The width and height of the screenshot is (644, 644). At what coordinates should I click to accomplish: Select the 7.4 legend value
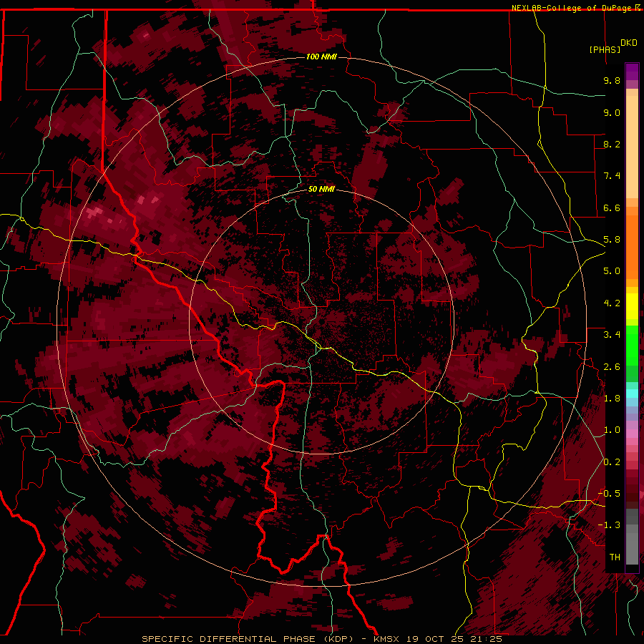[x=612, y=176]
